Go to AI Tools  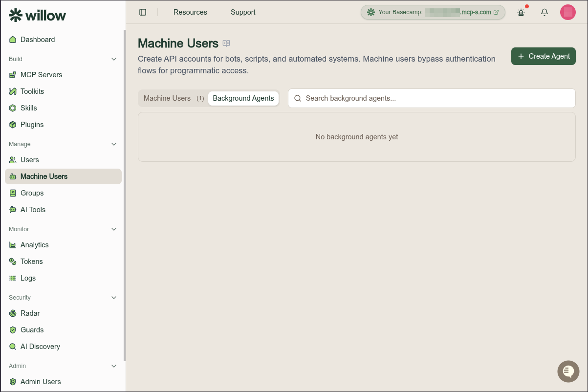click(x=63, y=210)
